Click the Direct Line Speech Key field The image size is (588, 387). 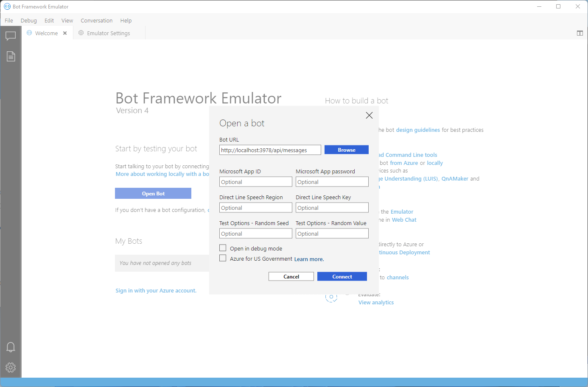(332, 208)
